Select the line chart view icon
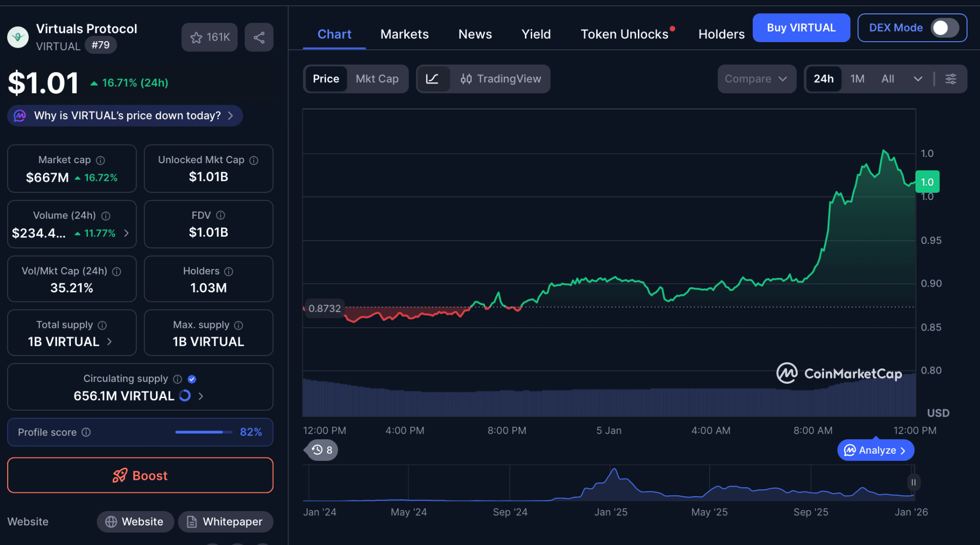This screenshot has width=980, height=545. point(433,79)
